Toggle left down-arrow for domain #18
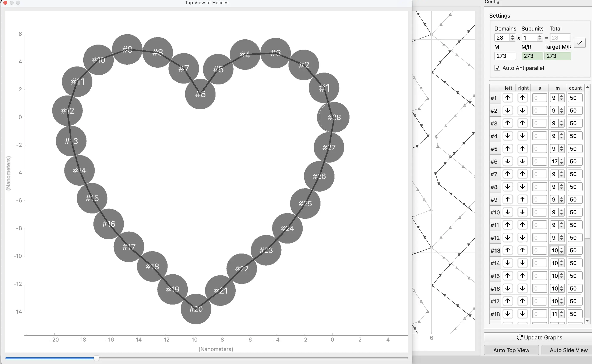The width and height of the screenshot is (592, 364). pyautogui.click(x=507, y=314)
